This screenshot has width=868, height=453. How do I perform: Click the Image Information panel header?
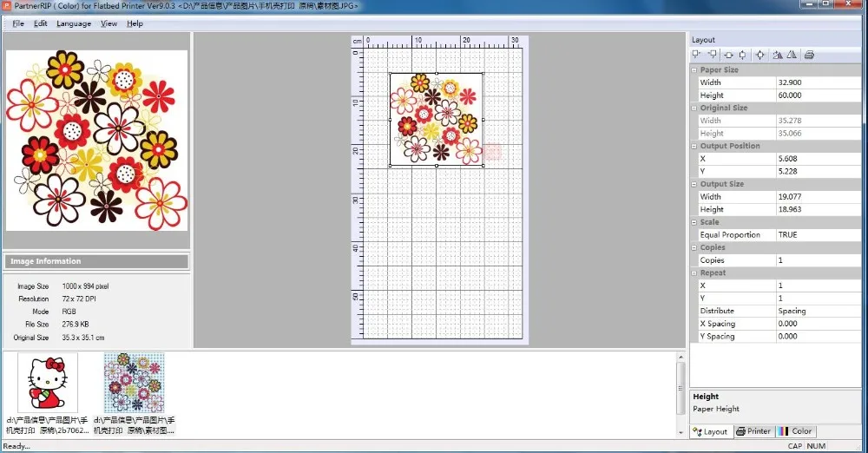pos(96,261)
